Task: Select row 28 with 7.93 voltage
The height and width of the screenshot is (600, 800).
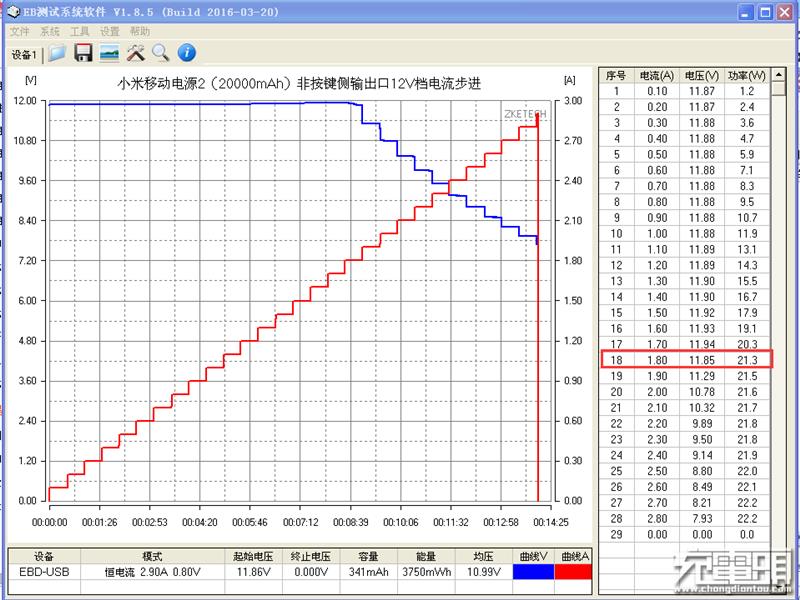Action: click(686, 519)
